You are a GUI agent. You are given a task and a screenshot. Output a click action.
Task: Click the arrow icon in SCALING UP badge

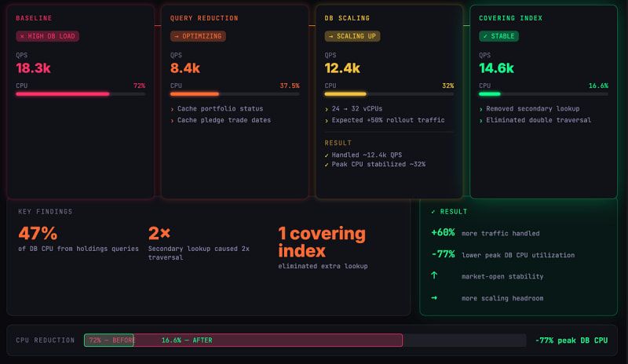click(330, 36)
